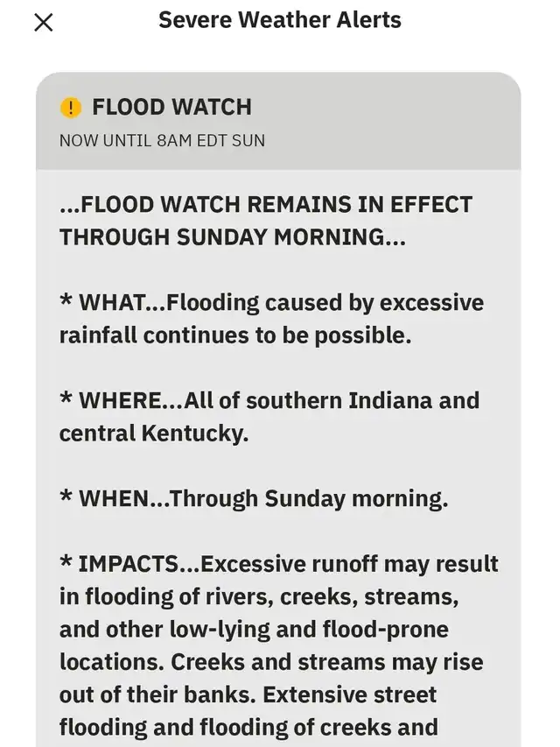Tap the 'locations. Creeks and streams may rise' line

271,662
